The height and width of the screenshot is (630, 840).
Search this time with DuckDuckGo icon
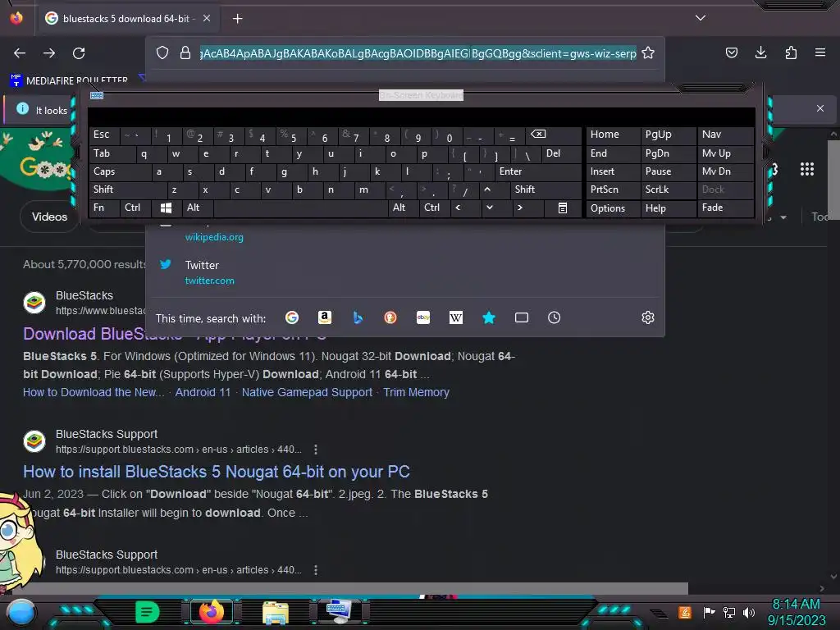click(x=390, y=317)
